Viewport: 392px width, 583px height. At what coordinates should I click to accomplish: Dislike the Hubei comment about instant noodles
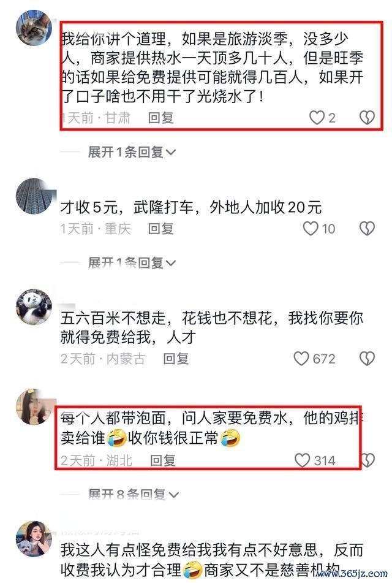coord(368,460)
